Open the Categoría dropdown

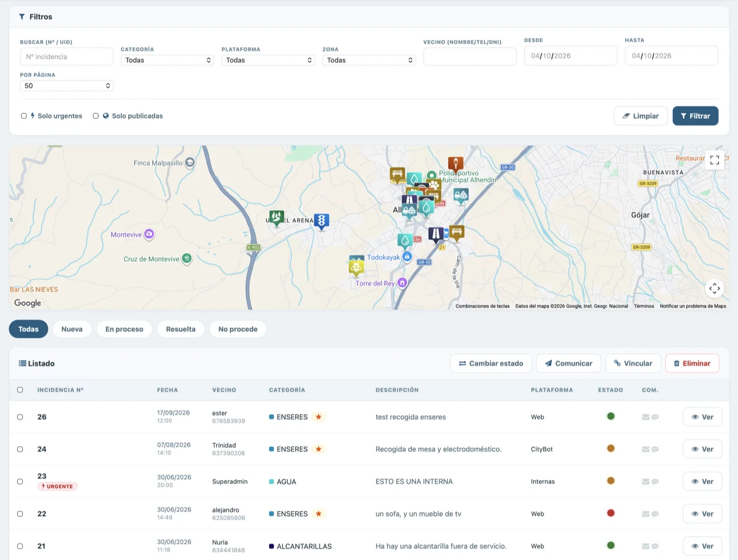tap(167, 60)
